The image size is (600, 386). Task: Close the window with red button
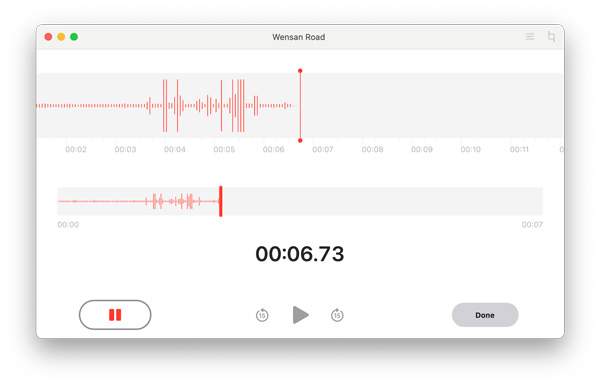48,37
